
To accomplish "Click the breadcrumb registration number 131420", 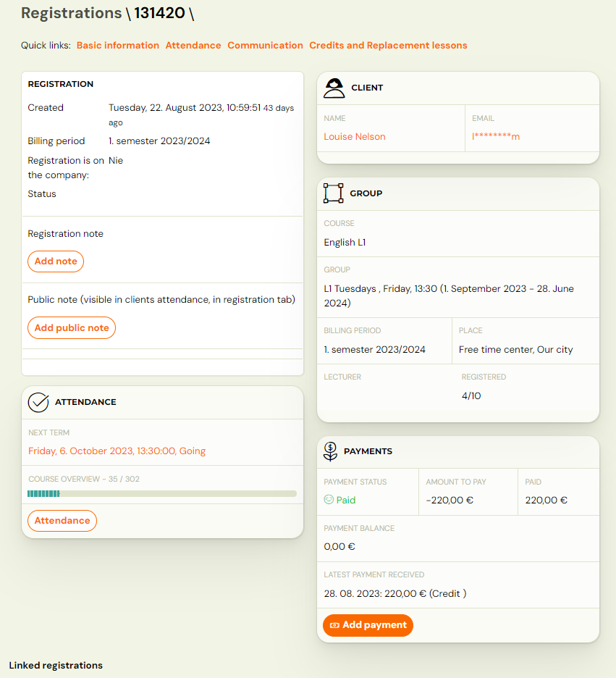I will point(158,12).
